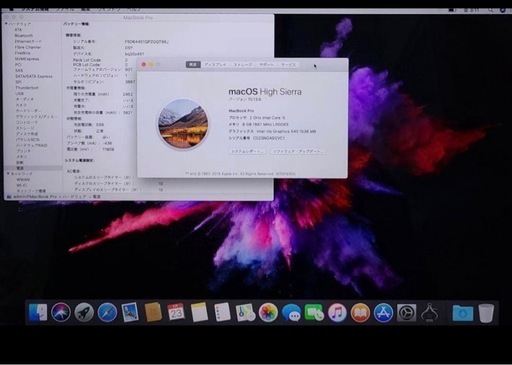
Task: Open Messages speech bubble icon
Action: tap(291, 312)
